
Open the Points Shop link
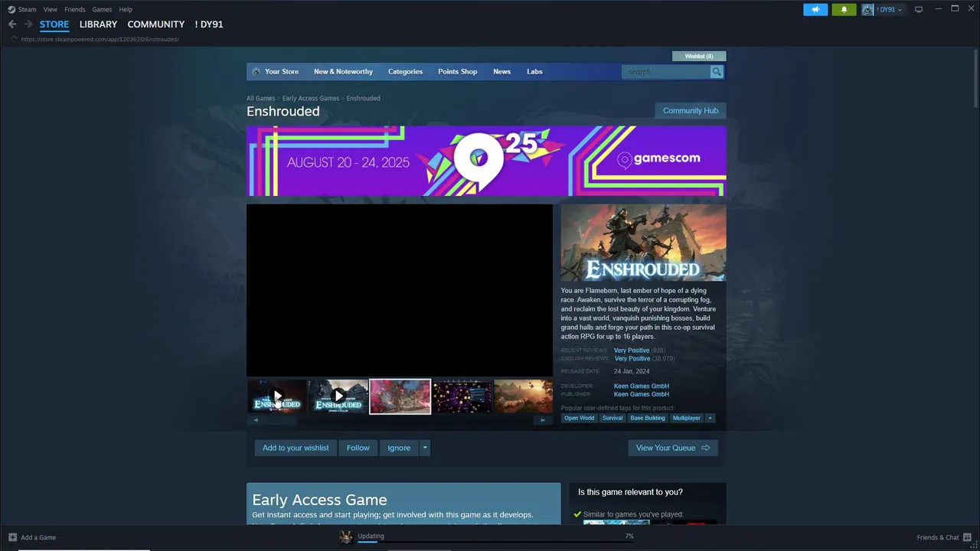[457, 72]
